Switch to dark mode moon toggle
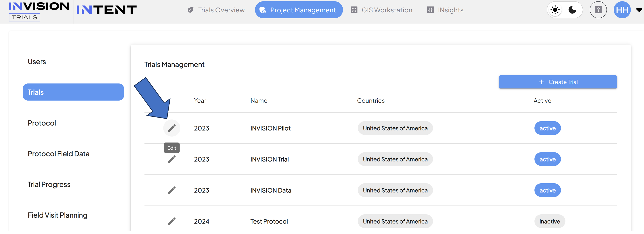The image size is (644, 234). tap(573, 10)
